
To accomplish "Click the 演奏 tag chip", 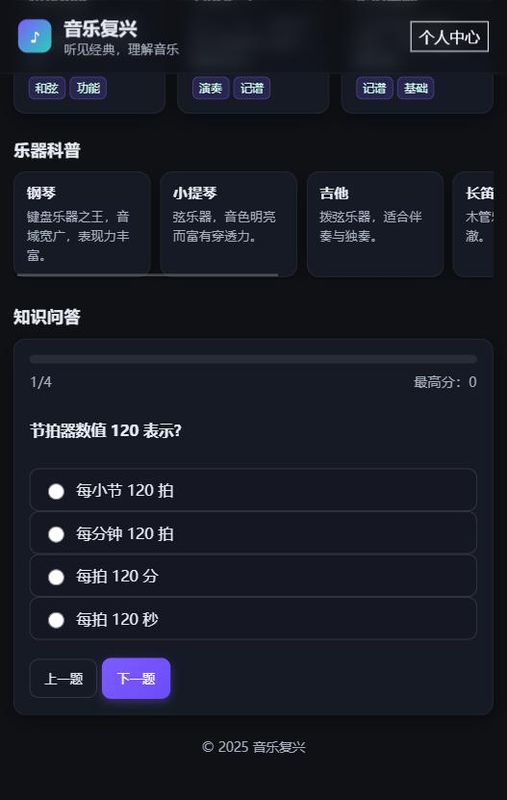I will (x=210, y=88).
